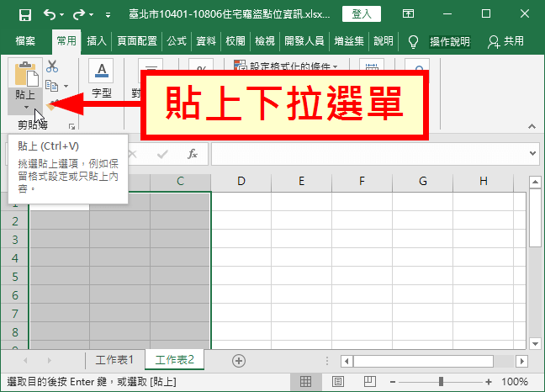Click the zoom slider handle
This screenshot has height=392, width=545.
tap(441, 382)
